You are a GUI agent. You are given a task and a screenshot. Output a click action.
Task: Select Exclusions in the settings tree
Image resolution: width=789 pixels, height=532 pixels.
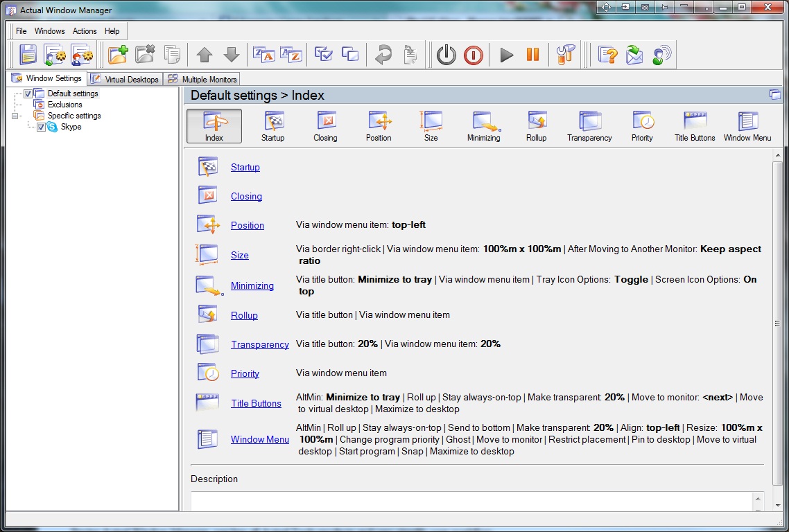click(x=64, y=105)
